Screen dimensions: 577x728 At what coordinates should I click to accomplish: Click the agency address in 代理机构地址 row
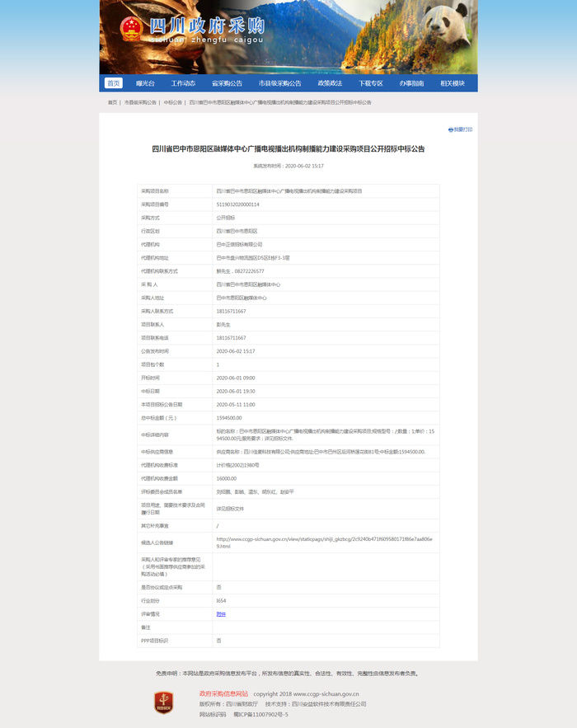click(253, 258)
